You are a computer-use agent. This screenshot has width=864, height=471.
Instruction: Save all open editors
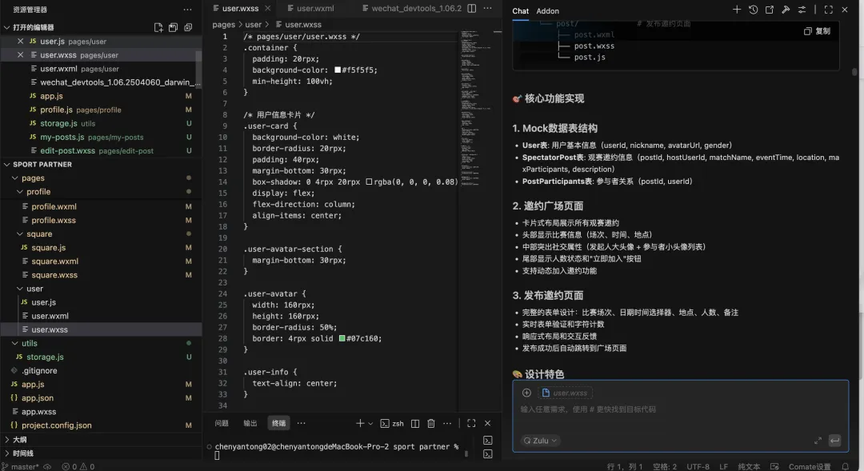pyautogui.click(x=173, y=27)
